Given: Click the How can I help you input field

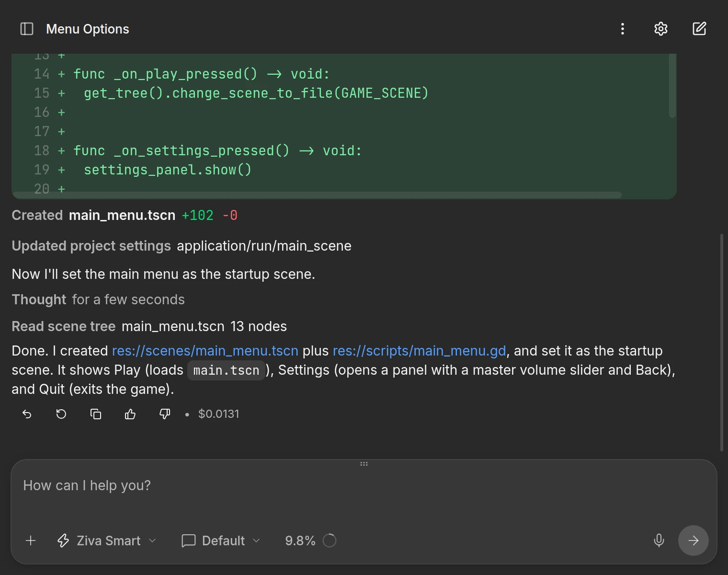Looking at the screenshot, I should click(x=364, y=494).
